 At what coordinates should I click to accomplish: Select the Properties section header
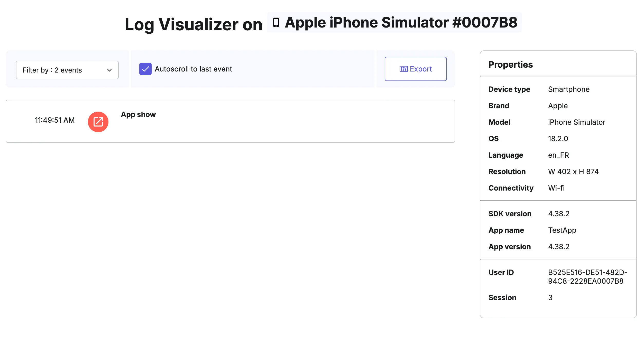(510, 65)
